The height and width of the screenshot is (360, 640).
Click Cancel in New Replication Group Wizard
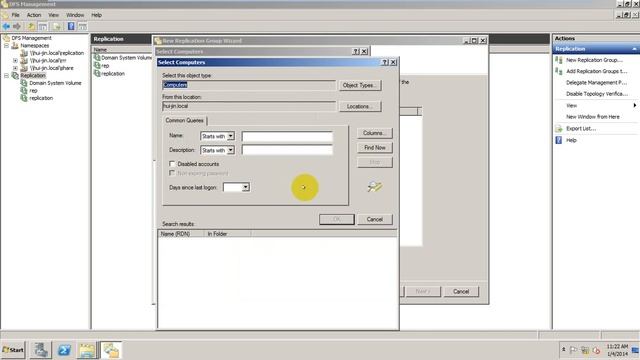(x=461, y=291)
